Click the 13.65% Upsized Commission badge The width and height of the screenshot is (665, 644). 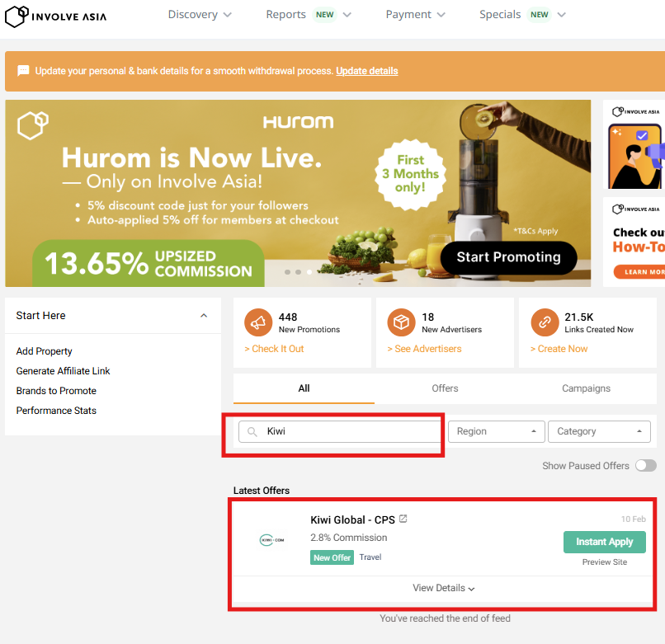(x=149, y=263)
